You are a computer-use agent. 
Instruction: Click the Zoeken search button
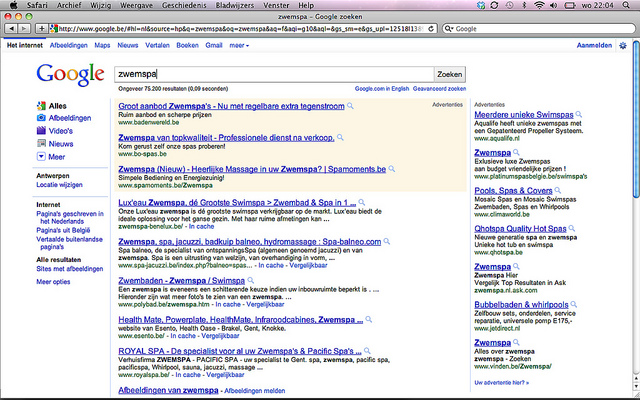point(449,74)
